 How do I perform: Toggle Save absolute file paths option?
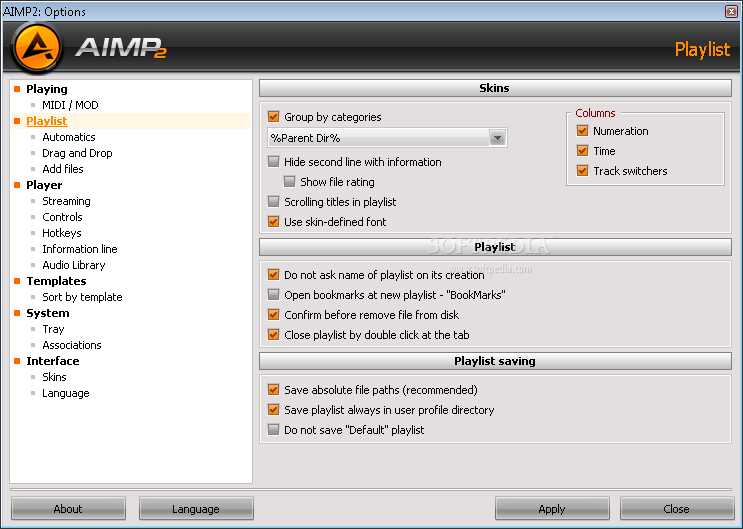click(x=273, y=390)
